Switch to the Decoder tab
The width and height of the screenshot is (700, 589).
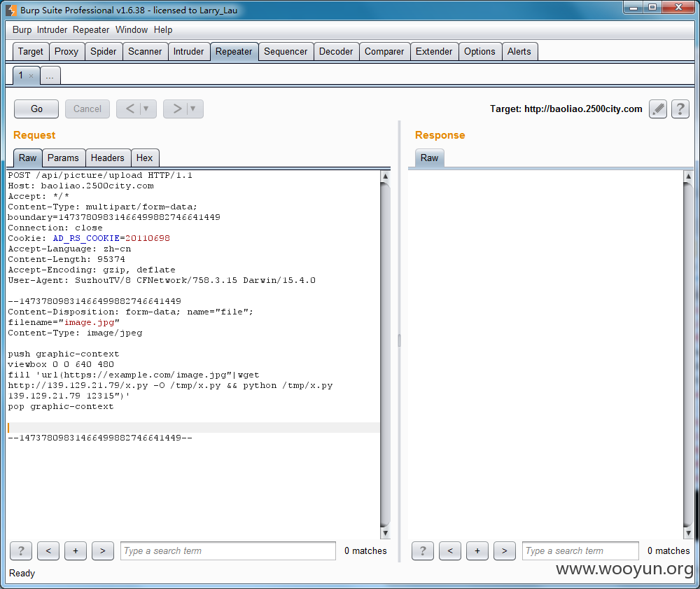pyautogui.click(x=336, y=52)
